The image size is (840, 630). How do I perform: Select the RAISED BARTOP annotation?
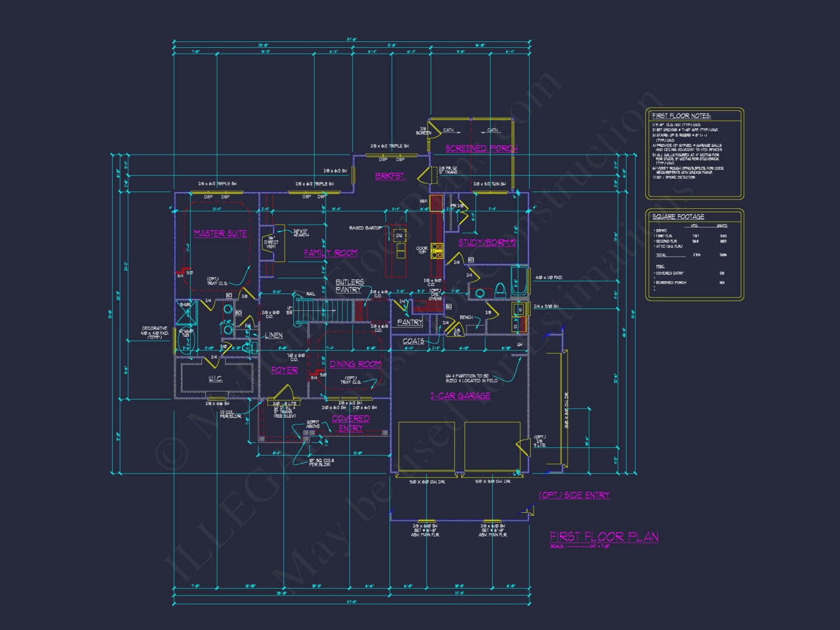click(365, 228)
